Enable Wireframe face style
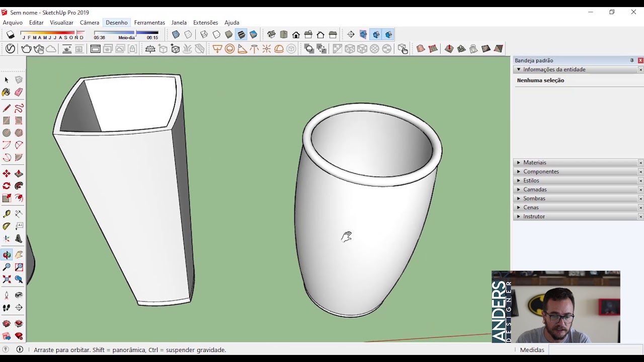The width and height of the screenshot is (644, 362). tap(204, 35)
